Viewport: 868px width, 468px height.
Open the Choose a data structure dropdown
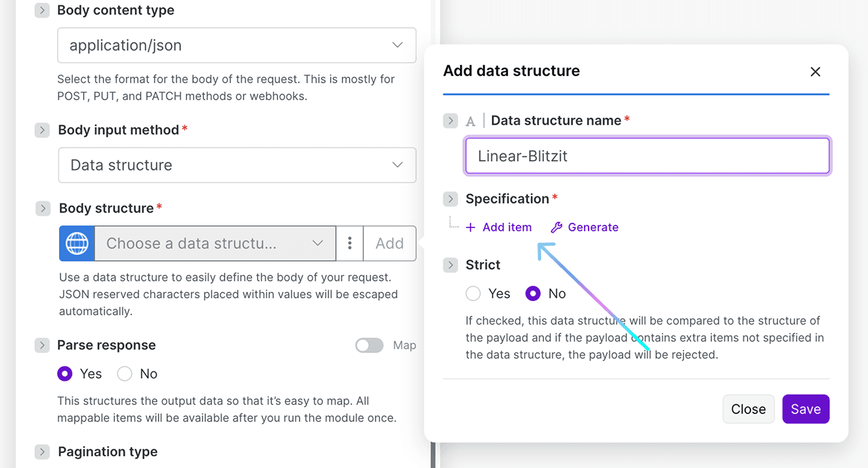click(x=215, y=244)
